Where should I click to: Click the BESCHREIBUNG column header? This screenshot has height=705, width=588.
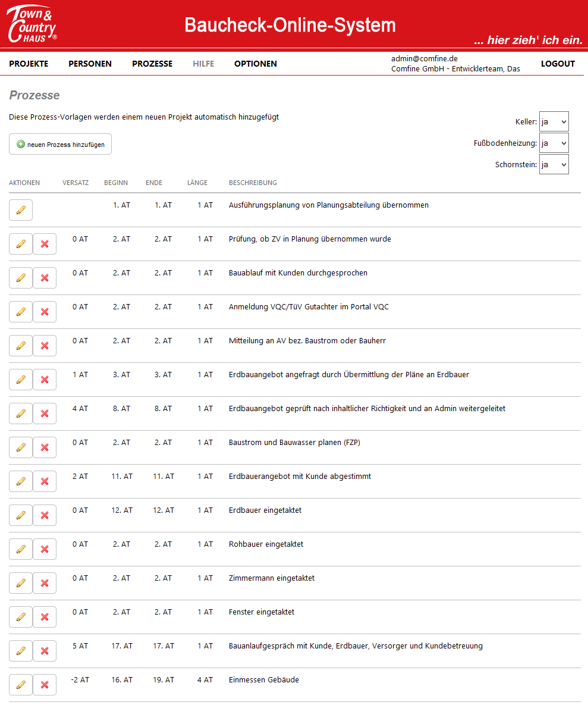click(x=253, y=183)
